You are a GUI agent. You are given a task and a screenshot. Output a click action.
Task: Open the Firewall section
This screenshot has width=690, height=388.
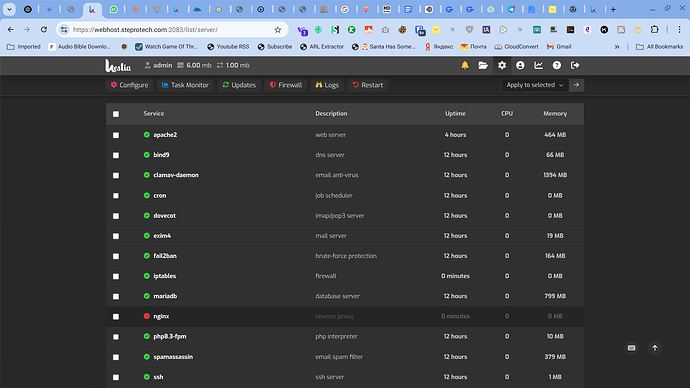286,85
